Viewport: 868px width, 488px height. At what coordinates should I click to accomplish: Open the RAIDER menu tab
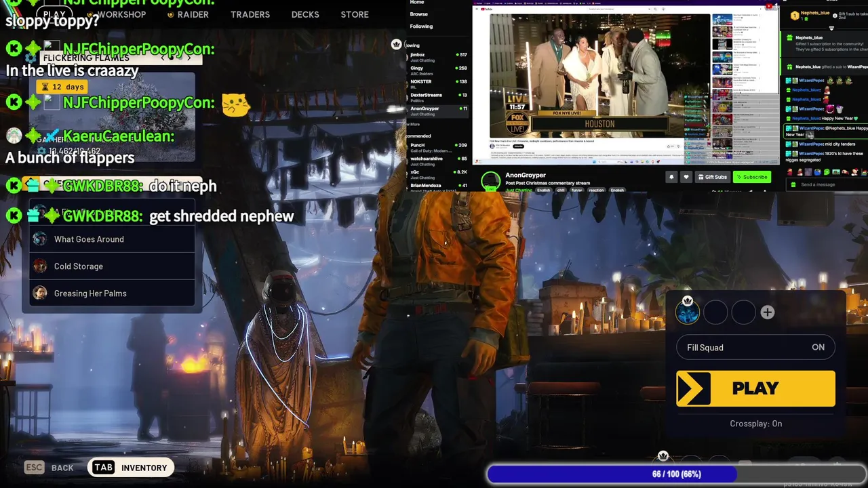(x=193, y=14)
